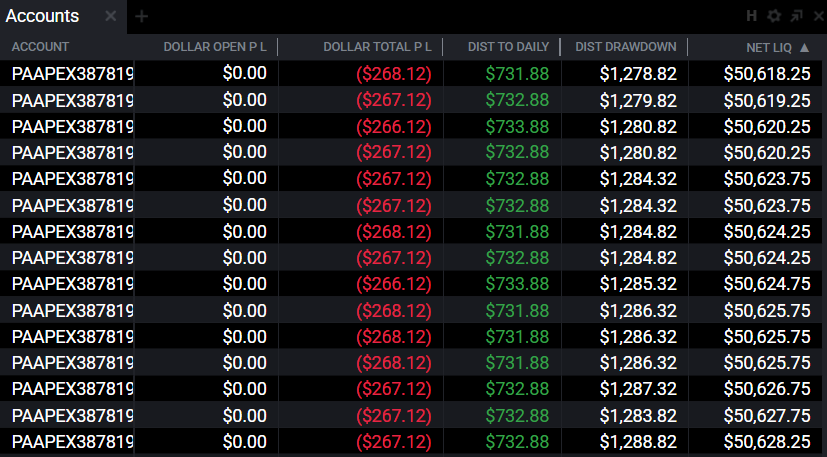
Task: Click total P L in the $50,618.25 row
Action: click(394, 73)
